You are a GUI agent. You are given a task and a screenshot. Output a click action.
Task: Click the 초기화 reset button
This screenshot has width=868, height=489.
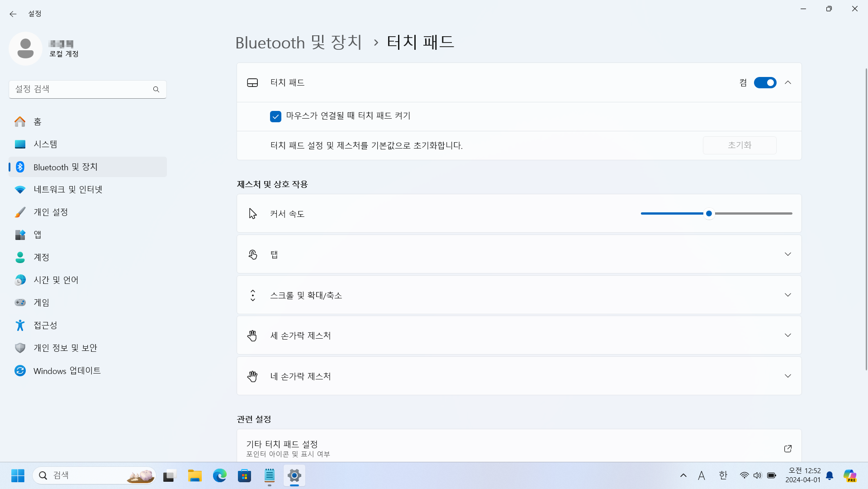coord(740,145)
